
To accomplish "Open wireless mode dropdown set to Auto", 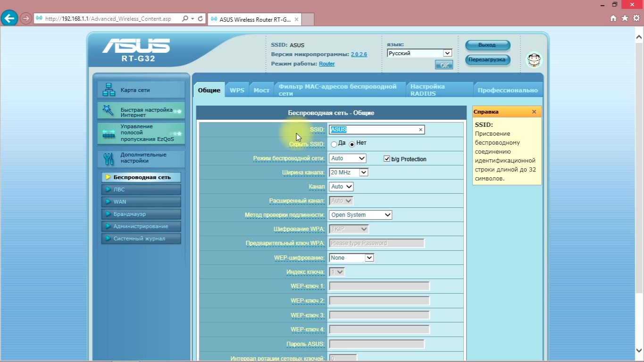I will (x=348, y=158).
